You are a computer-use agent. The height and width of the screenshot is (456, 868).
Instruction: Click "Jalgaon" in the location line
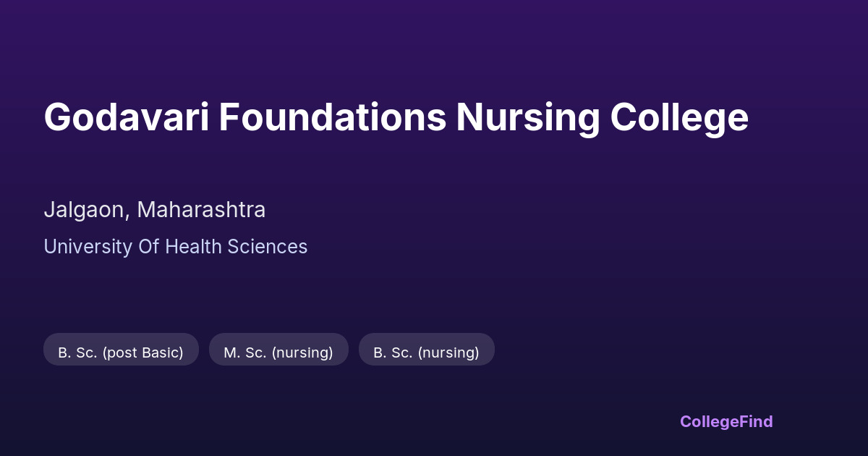(x=86, y=210)
